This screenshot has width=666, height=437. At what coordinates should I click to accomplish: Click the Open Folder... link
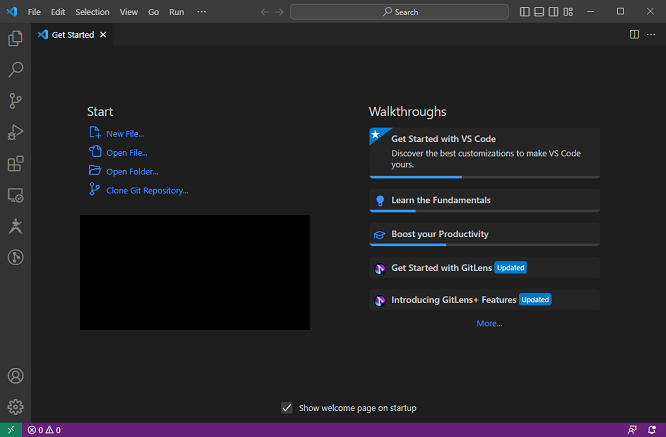[132, 172]
